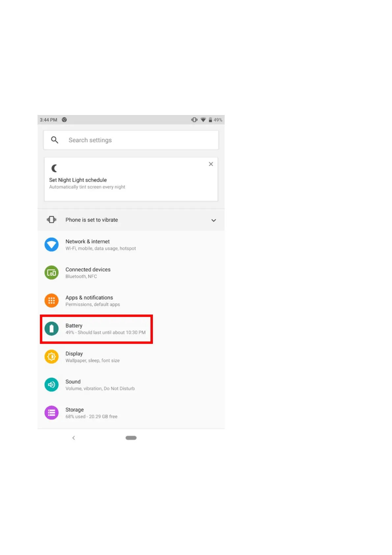392x555 pixels.
Task: Dismiss the Night Light schedule suggestion
Action: pos(211,164)
